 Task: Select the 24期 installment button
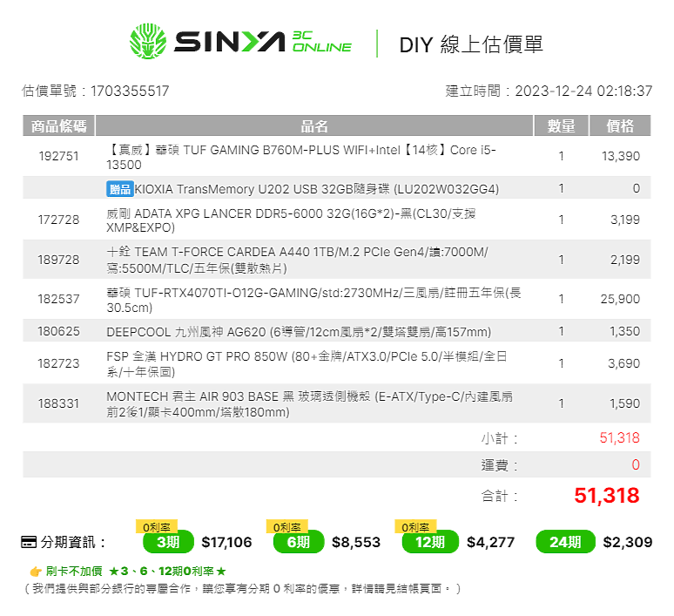coord(565,542)
